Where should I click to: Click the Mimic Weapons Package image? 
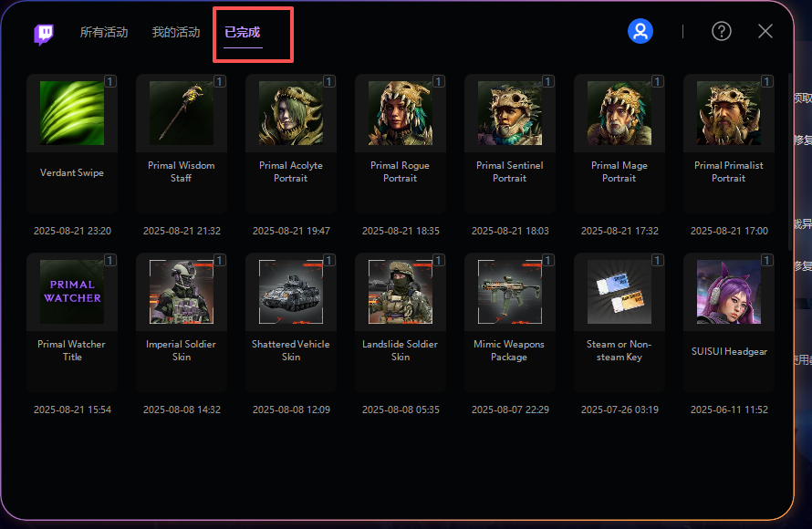[510, 292]
